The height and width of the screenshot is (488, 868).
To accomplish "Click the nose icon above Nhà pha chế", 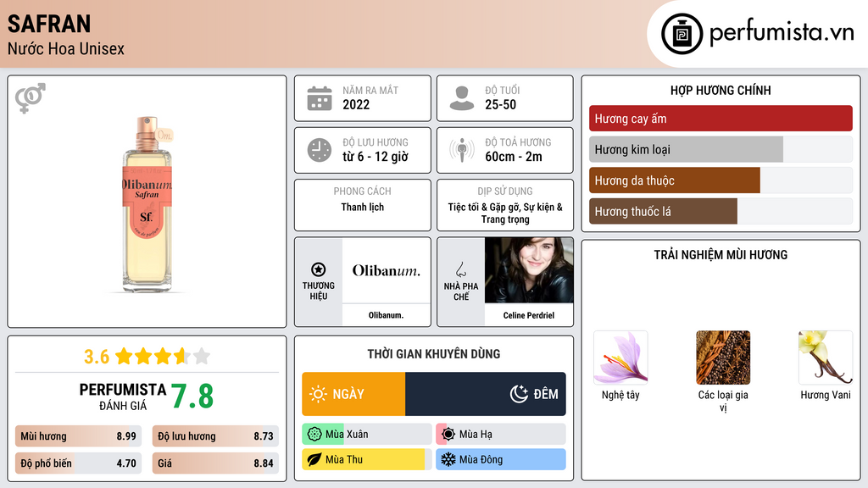I will click(x=460, y=269).
